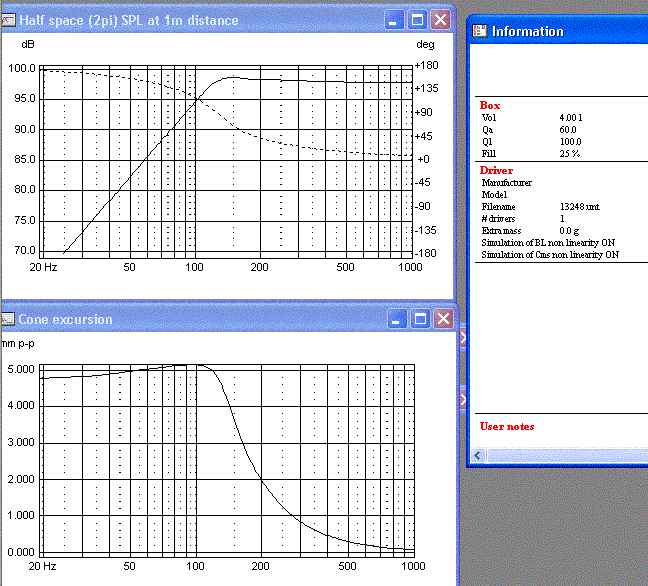Click the mm p-p label on excursion graph
Screen dimensions: 648x586
click(18, 343)
